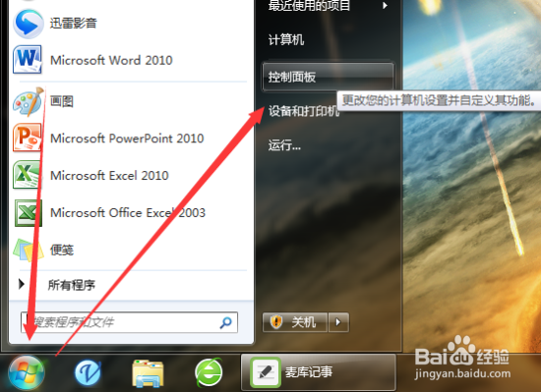This screenshot has height=392, width=541.
Task: Click the shield icon on 关机 button
Action: (x=276, y=322)
